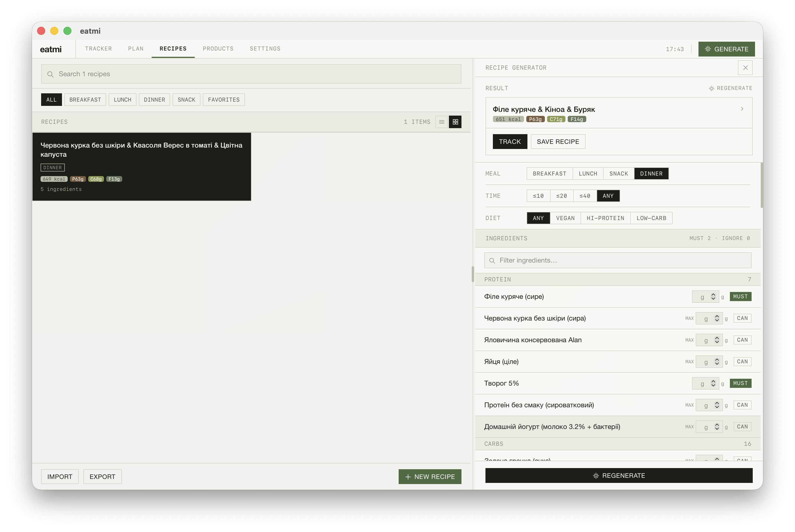Open the Plan tab

tap(136, 49)
